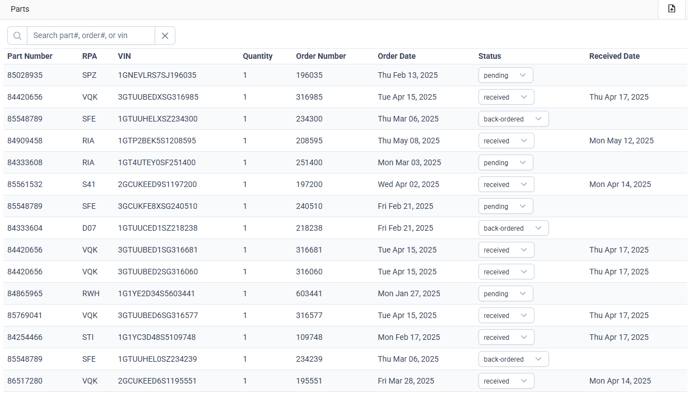Select VIN 1GTUUHEL0SZ234239
Image resolution: width=688 pixels, height=397 pixels.
[158, 359]
